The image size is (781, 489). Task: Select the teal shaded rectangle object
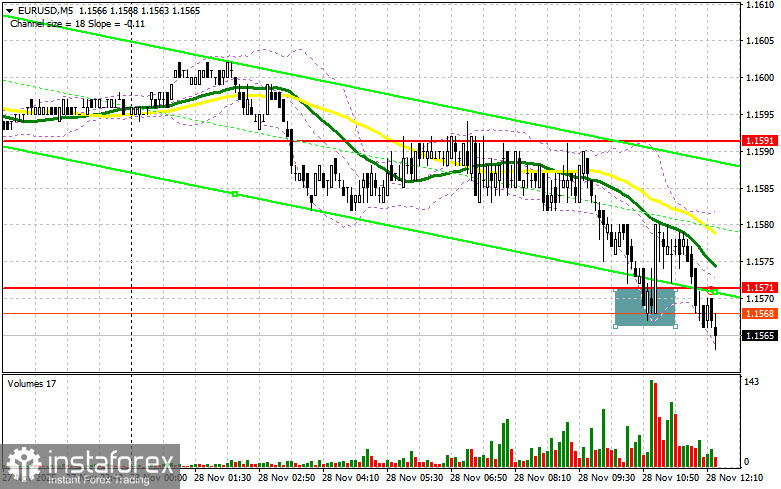tap(646, 307)
